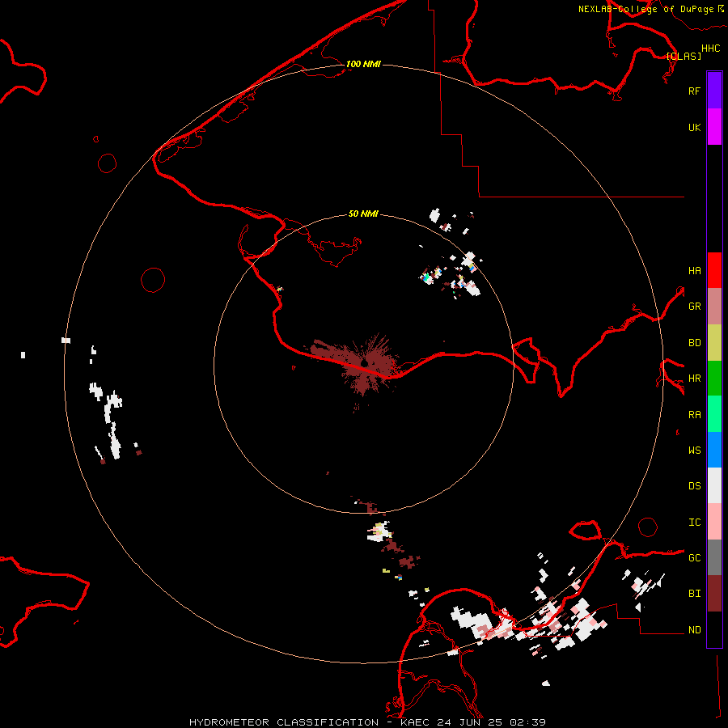
Task: Click the 'KAEC' station identifier in caption
Action: [x=415, y=722]
